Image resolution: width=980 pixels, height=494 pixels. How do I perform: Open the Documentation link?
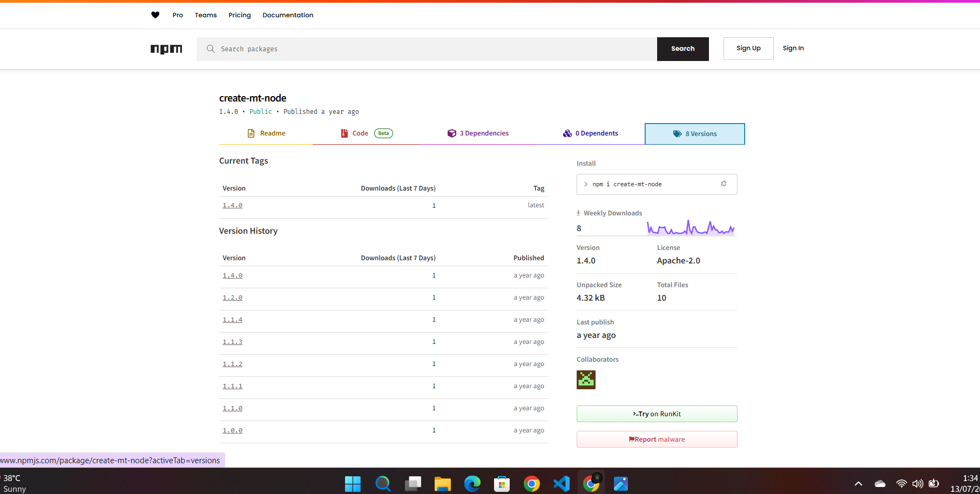click(x=288, y=15)
